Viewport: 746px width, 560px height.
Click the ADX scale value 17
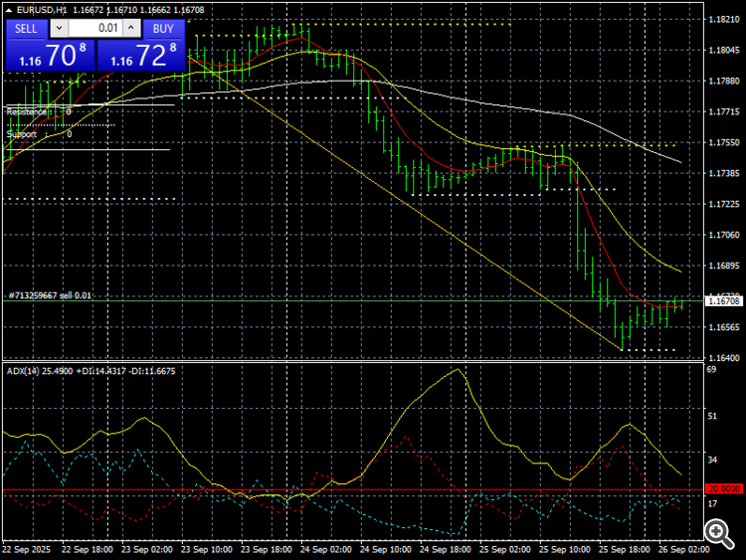(x=712, y=504)
